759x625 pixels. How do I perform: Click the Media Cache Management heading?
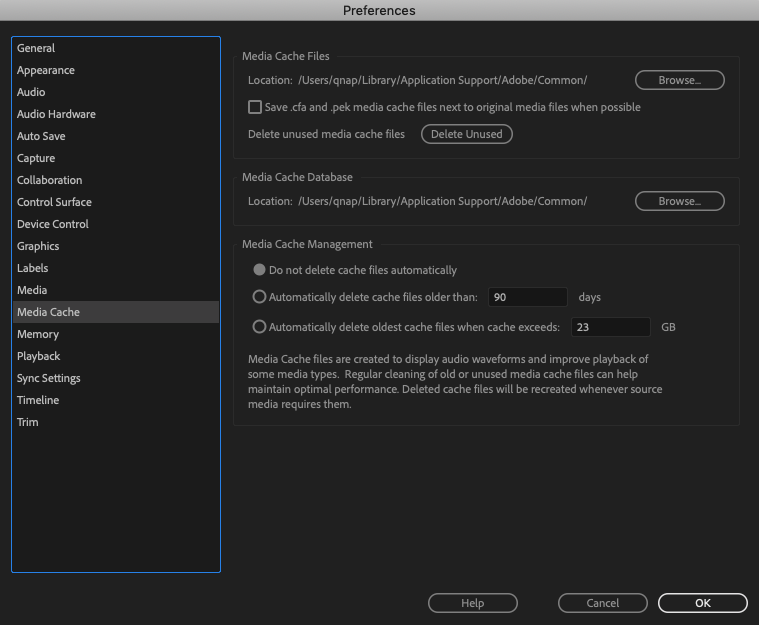point(307,244)
